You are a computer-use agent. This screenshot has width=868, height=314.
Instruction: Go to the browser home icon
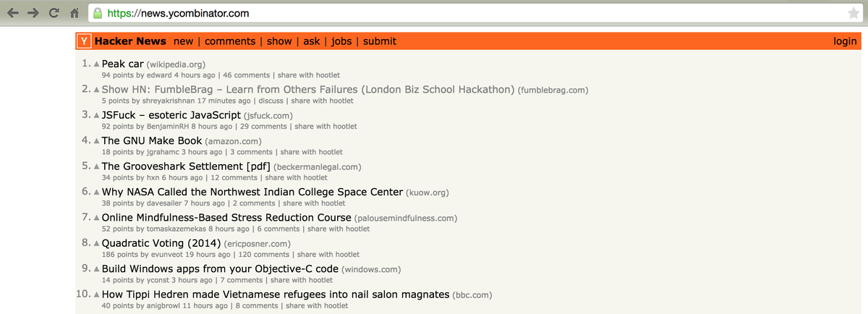(x=74, y=12)
